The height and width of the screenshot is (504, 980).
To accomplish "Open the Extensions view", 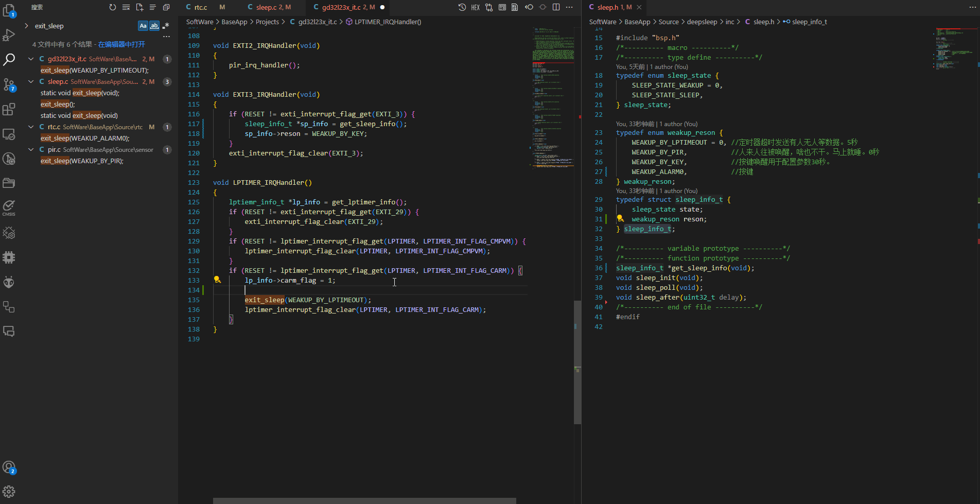I will 9,109.
